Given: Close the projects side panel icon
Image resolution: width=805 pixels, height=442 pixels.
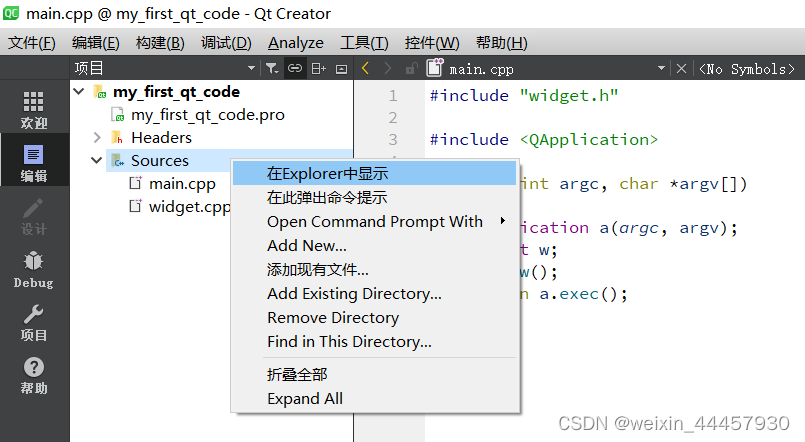Looking at the screenshot, I should [341, 69].
